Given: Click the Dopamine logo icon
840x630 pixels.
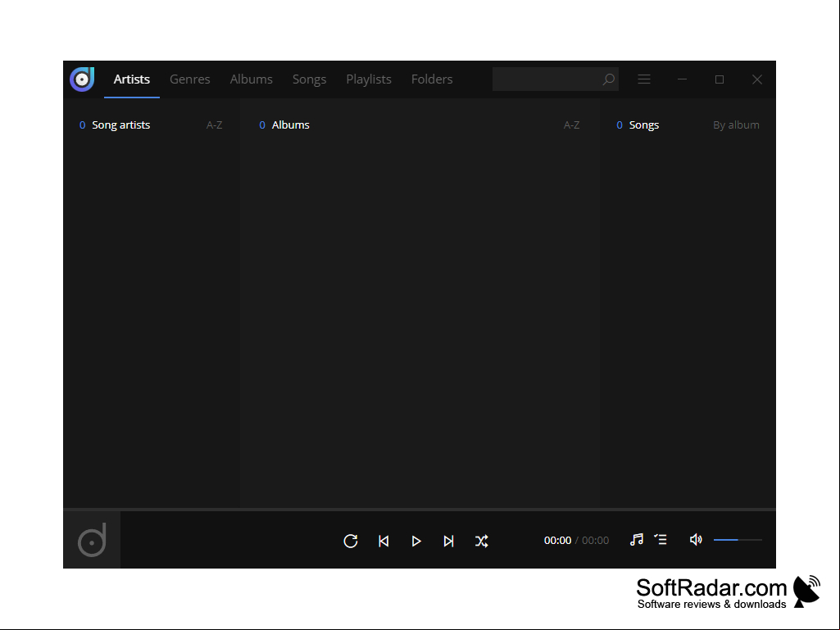Looking at the screenshot, I should tap(82, 79).
